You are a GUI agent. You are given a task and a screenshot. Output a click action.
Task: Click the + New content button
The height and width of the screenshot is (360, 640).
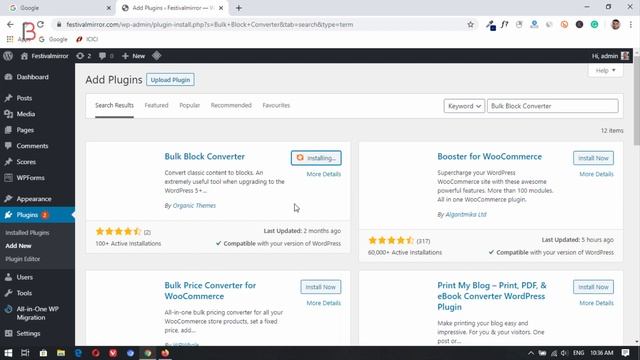(133, 56)
